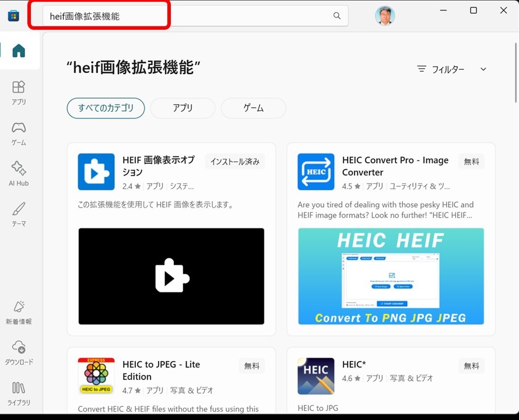Go to Games section in sidebar
Image resolution: width=519 pixels, height=420 pixels.
point(19,133)
